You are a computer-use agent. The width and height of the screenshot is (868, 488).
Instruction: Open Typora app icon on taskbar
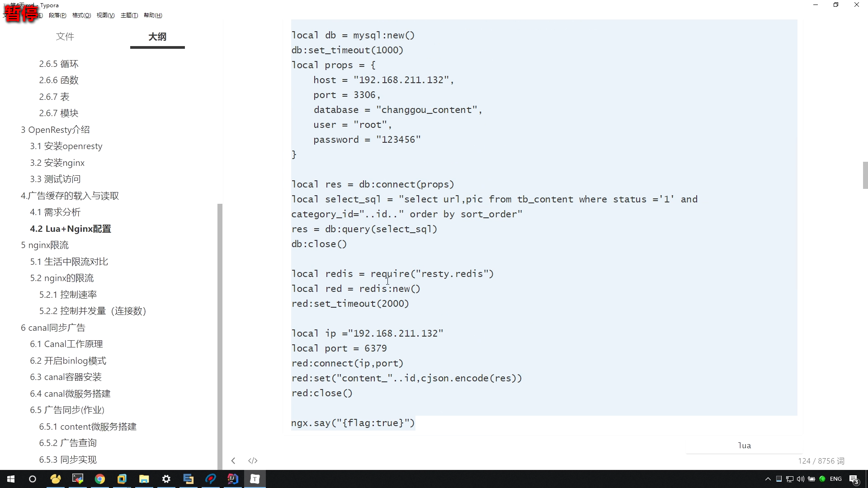[x=255, y=479]
